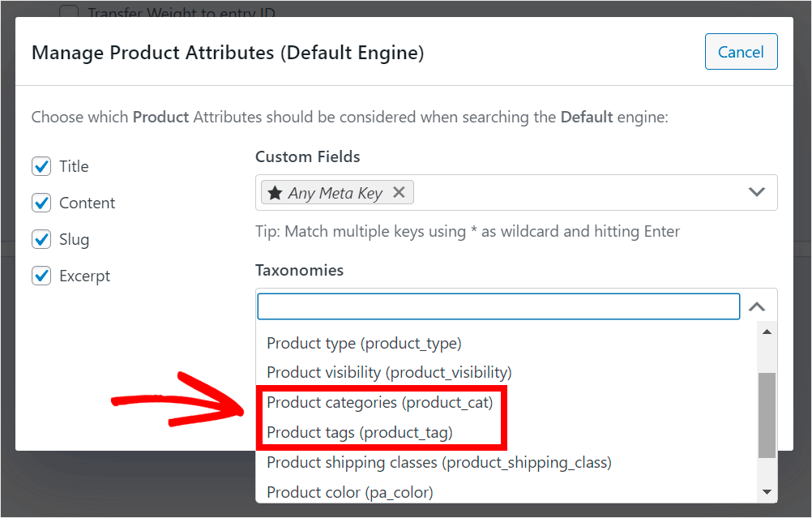Collapse the Taxonomies dropdown chevron
The image size is (812, 518).
757,306
